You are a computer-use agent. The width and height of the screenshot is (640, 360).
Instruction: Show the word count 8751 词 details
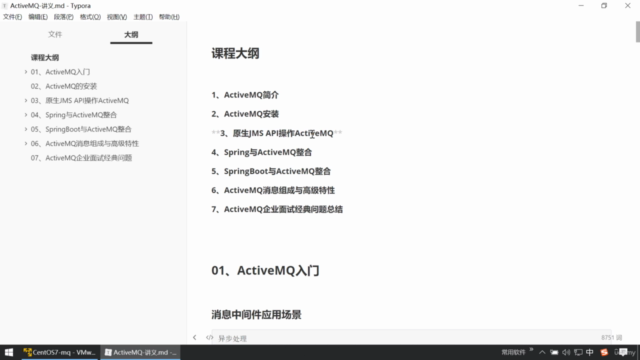[x=611, y=338]
